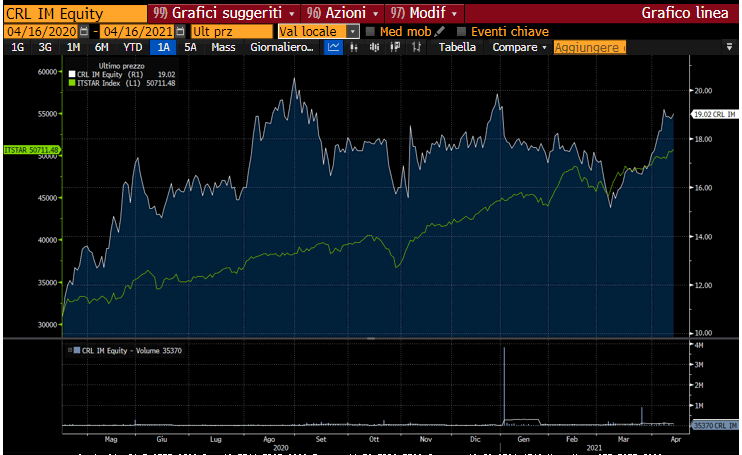Click the volume legend square icon

pos(72,350)
